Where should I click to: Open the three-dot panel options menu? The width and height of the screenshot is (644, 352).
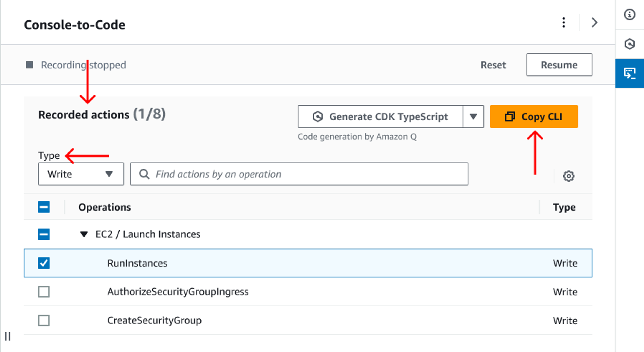563,23
